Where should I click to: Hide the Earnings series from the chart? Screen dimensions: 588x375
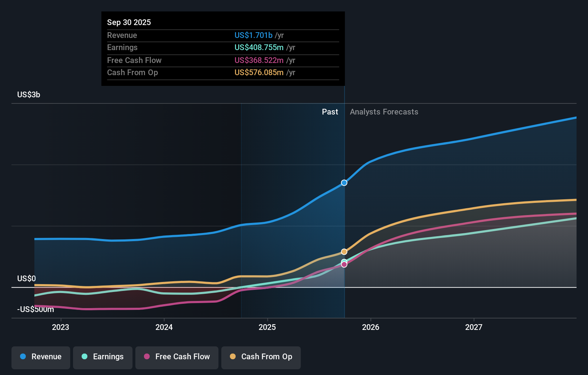[102, 357]
